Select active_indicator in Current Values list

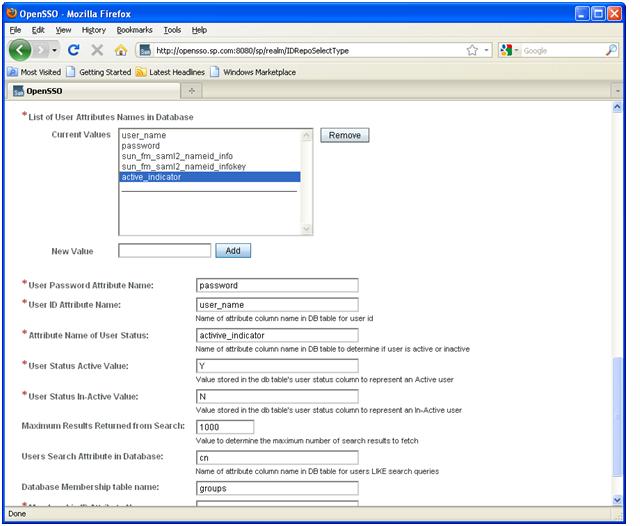coord(210,177)
